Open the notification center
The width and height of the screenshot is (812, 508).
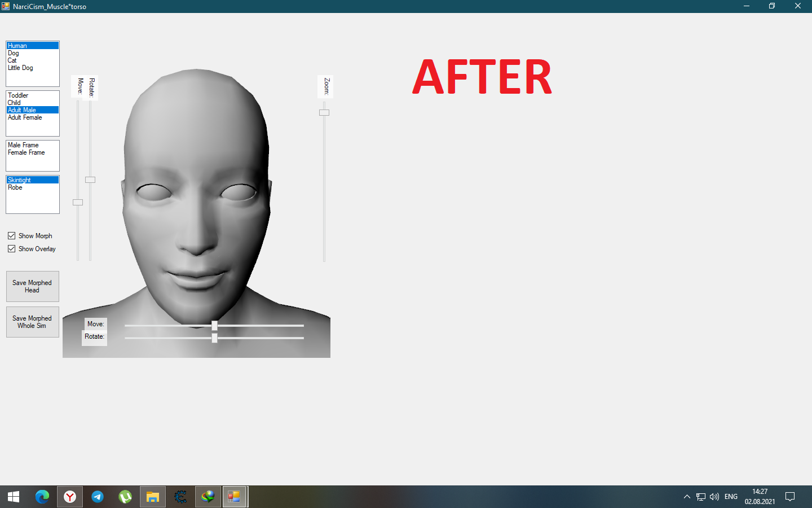click(790, 497)
